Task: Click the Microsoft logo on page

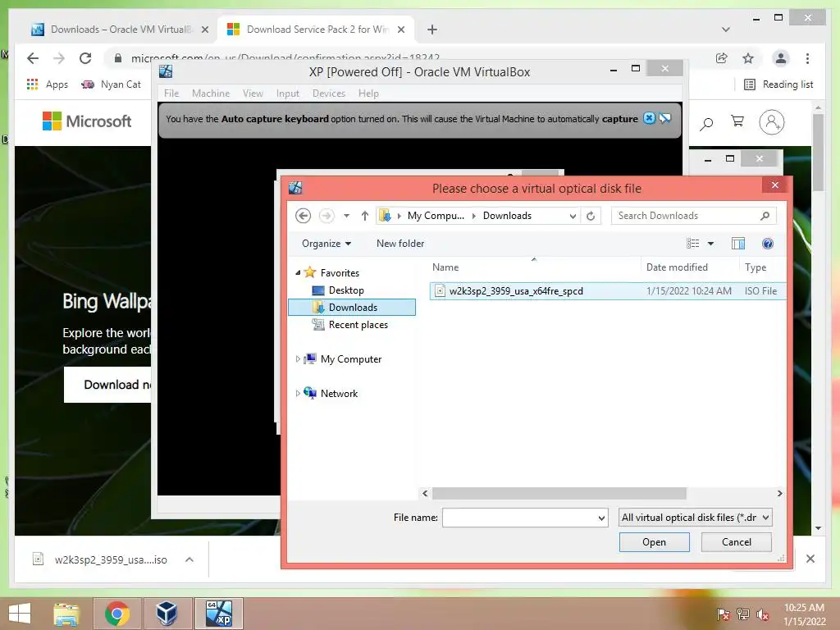Action: pyautogui.click(x=87, y=121)
